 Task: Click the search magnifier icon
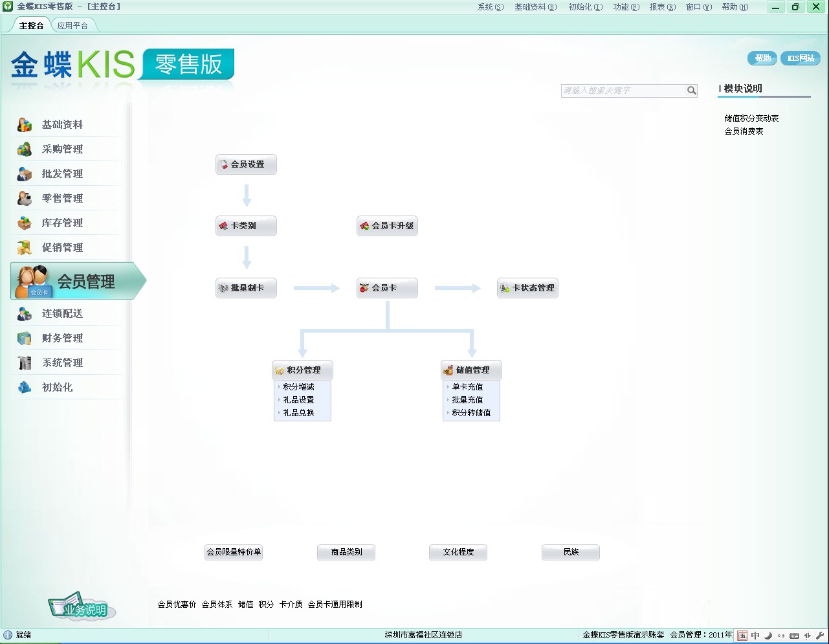(x=691, y=91)
